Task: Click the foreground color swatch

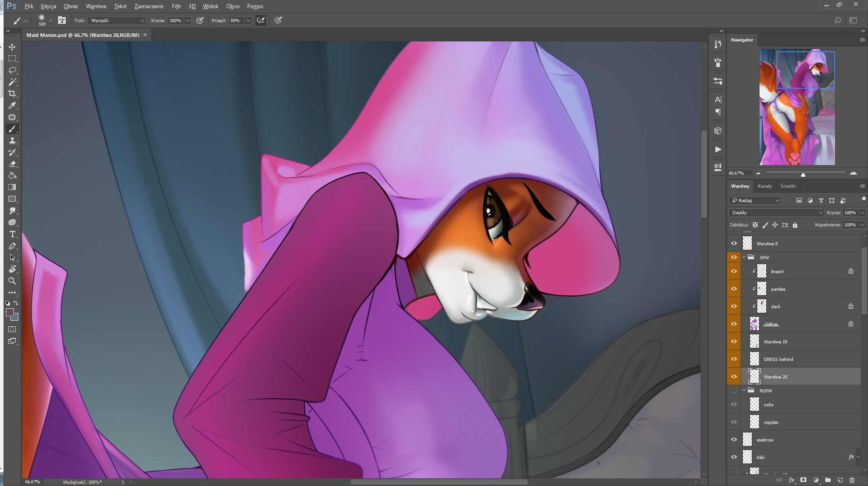Action: (x=10, y=313)
